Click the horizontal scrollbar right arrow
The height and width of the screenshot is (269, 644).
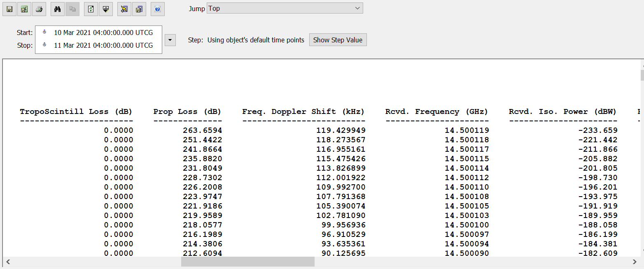pyautogui.click(x=634, y=262)
